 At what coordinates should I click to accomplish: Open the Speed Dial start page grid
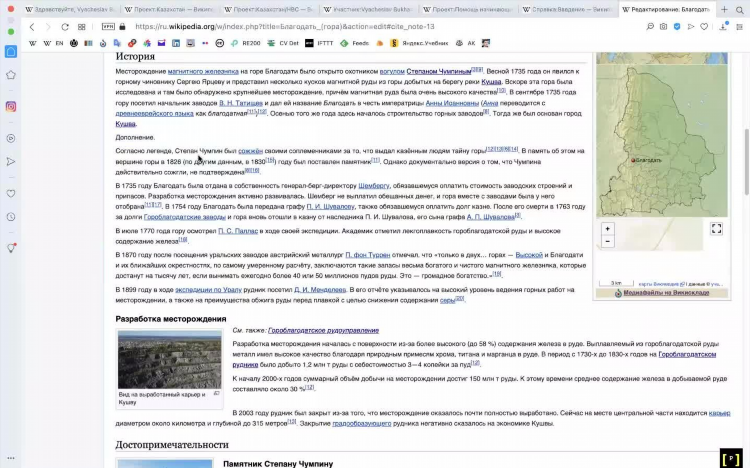click(x=82, y=27)
